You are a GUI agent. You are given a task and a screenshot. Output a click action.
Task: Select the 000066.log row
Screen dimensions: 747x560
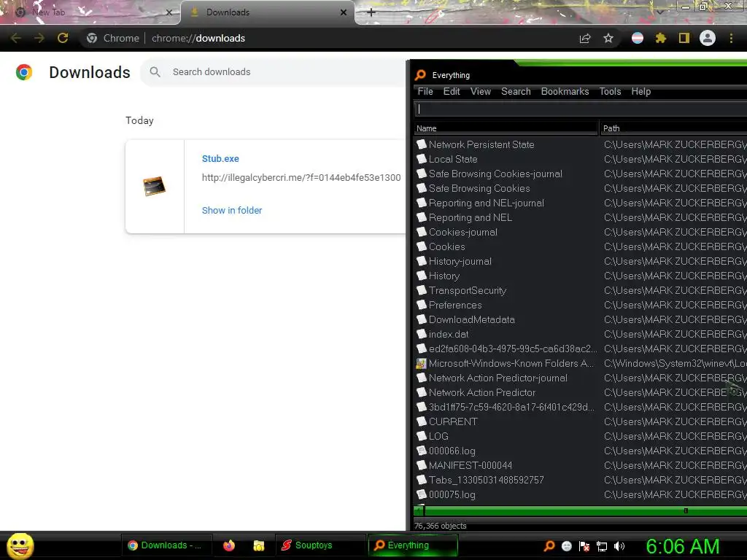click(x=580, y=451)
